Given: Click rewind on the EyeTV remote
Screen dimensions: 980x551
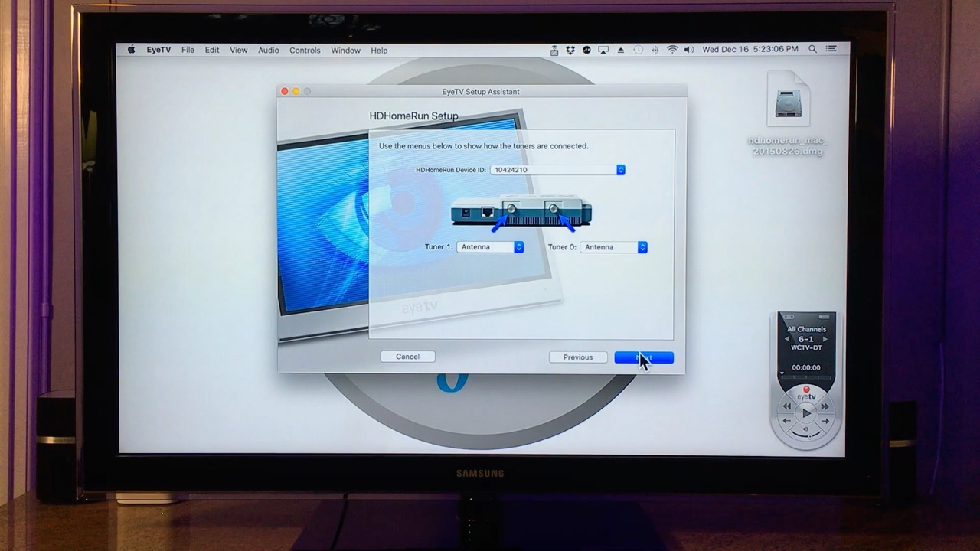Looking at the screenshot, I should [787, 406].
